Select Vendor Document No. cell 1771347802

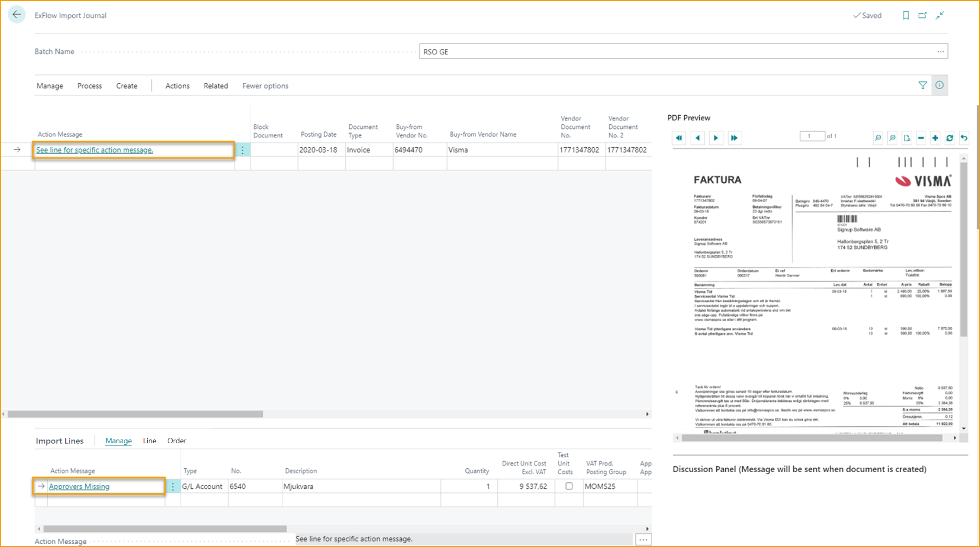point(581,150)
